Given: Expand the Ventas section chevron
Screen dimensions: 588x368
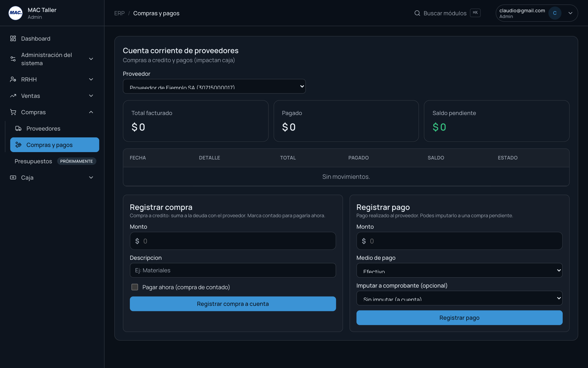Looking at the screenshot, I should click(x=91, y=96).
